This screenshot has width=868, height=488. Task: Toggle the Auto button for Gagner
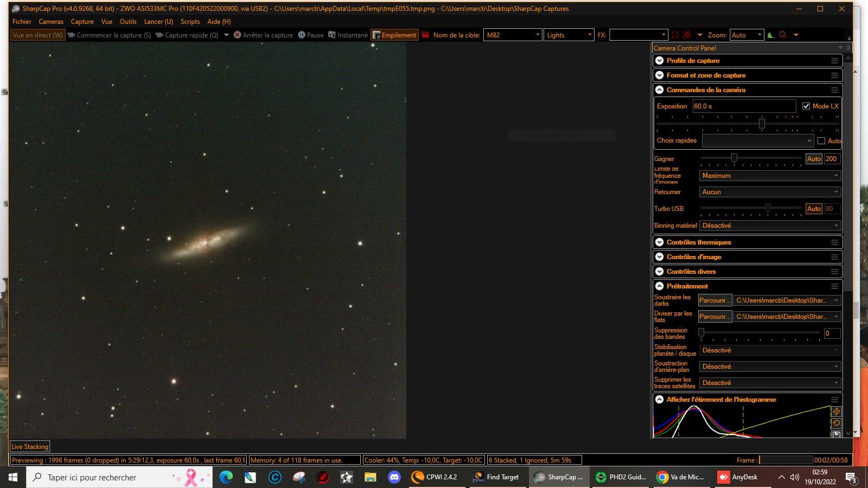[814, 159]
